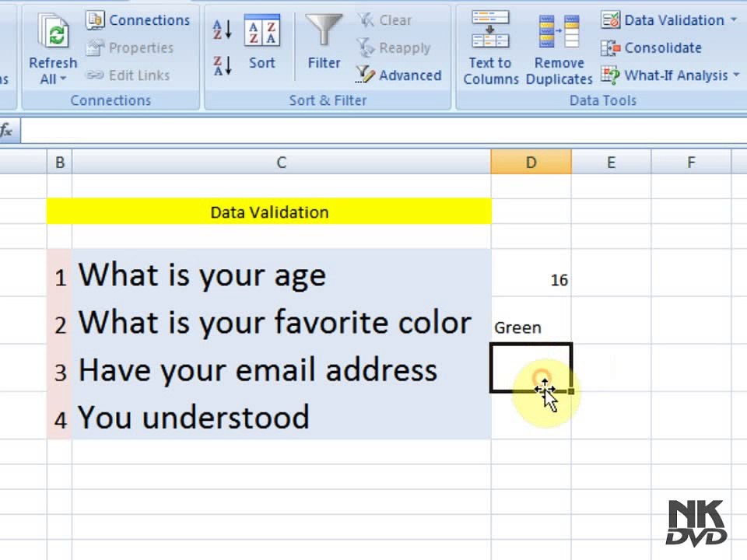Click the Edit Links text label

139,75
